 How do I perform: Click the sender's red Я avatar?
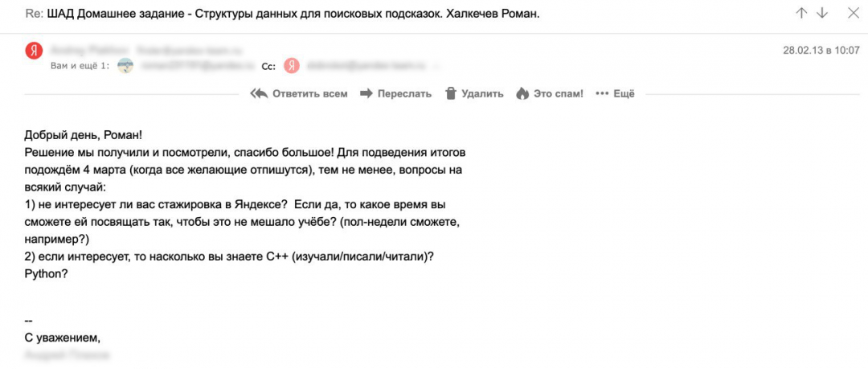[x=34, y=50]
